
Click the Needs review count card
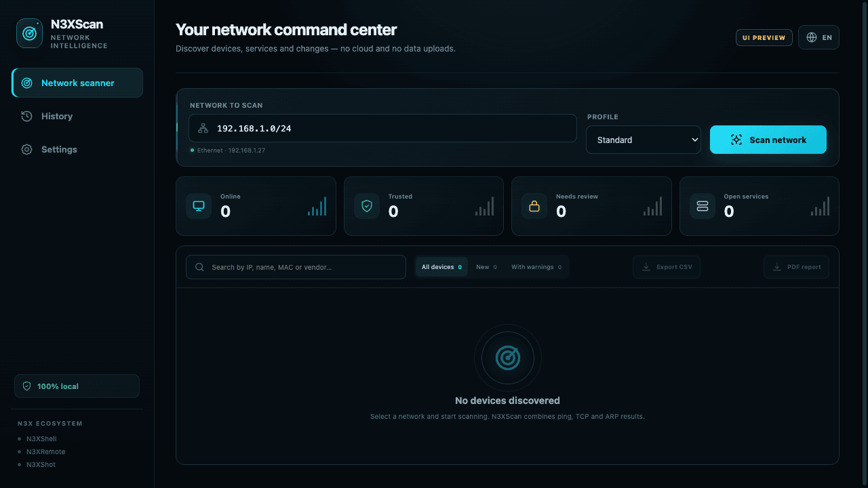591,206
